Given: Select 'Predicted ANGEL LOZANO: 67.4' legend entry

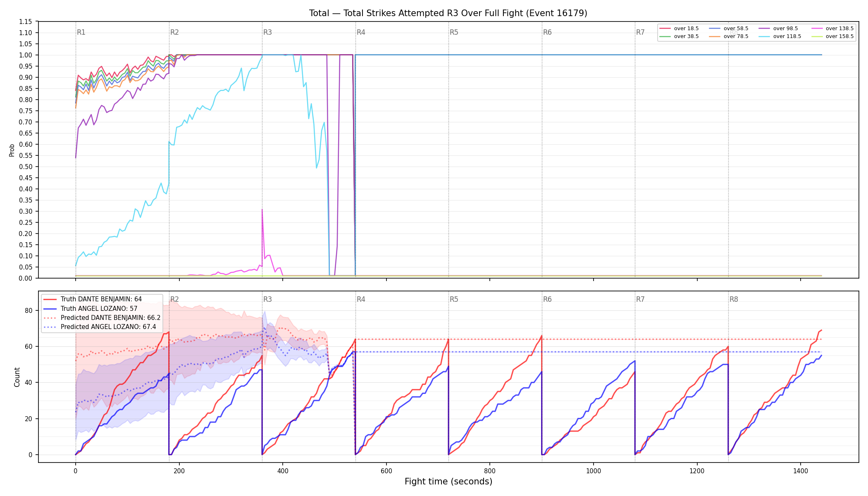Looking at the screenshot, I should pos(100,327).
